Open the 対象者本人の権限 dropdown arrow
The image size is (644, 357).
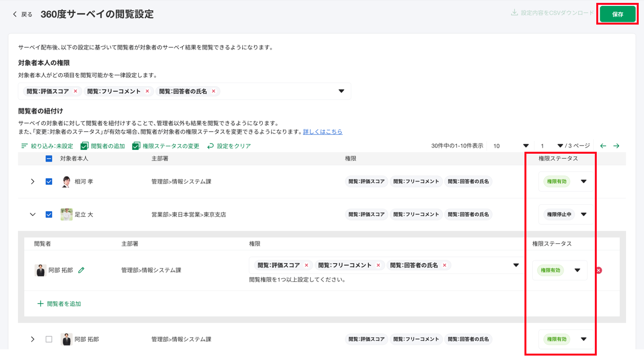coord(341,91)
